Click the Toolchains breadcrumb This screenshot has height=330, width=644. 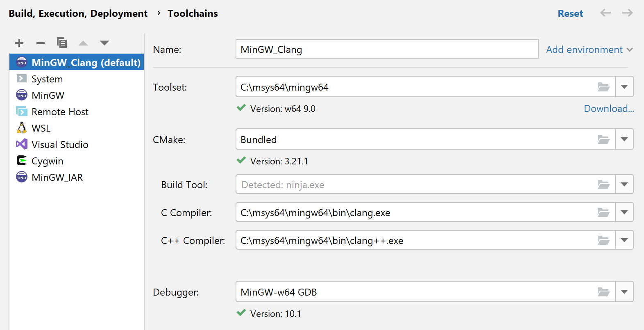coord(193,13)
